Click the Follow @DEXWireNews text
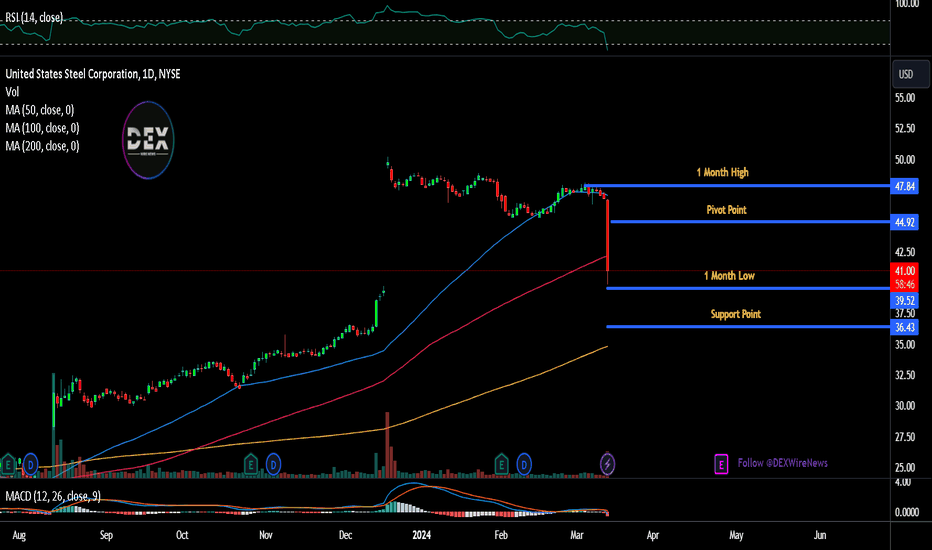Screen dimensions: 932x550 pyautogui.click(x=782, y=463)
